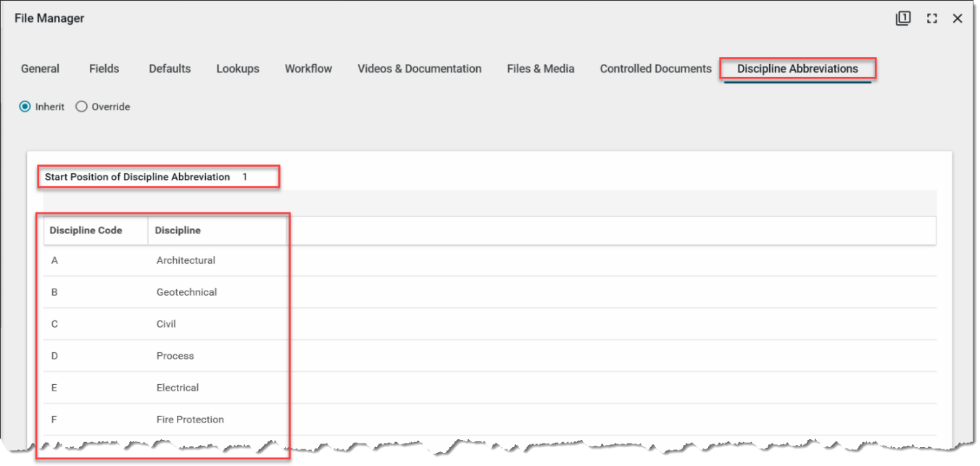980x466 pixels.
Task: Sort by Discipline Code column header
Action: click(x=86, y=230)
